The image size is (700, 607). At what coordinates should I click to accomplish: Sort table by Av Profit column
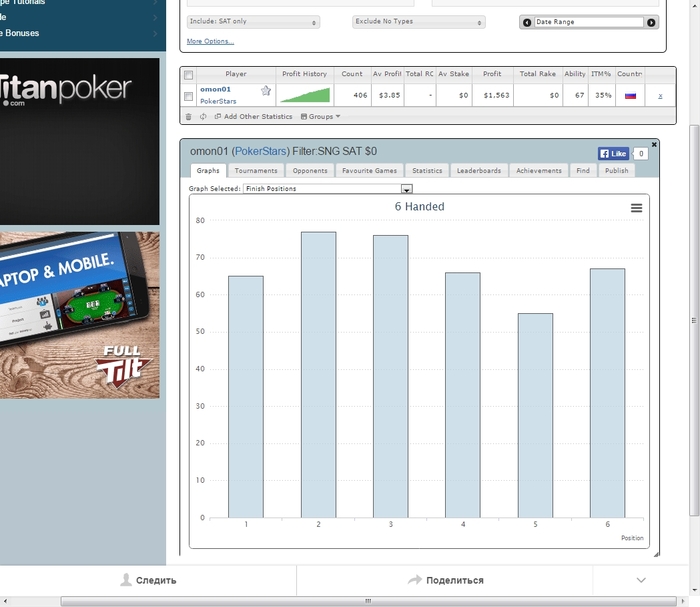click(x=387, y=74)
